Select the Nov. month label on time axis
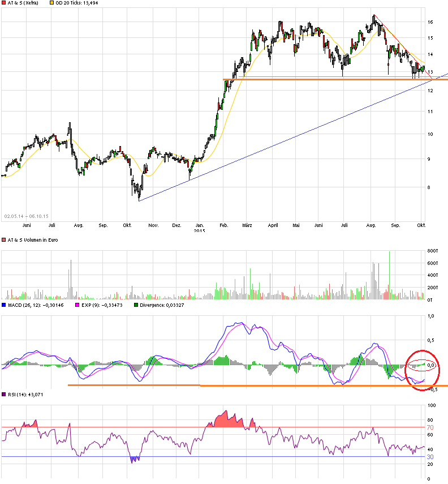 pos(152,226)
